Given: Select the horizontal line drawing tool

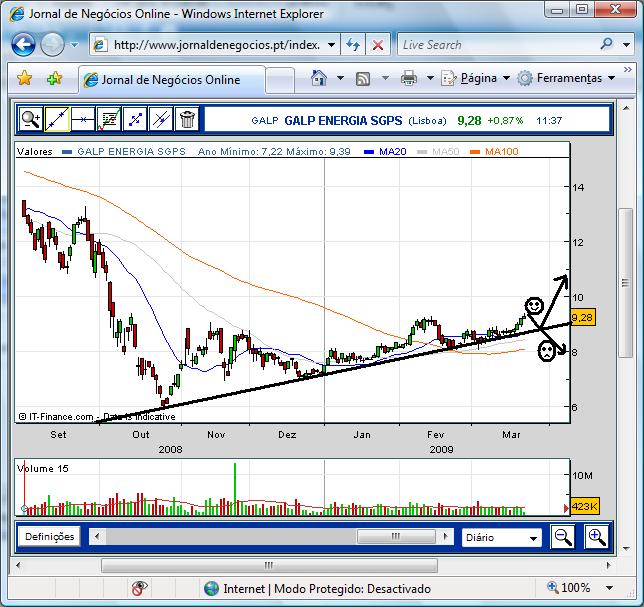Looking at the screenshot, I should tap(83, 120).
